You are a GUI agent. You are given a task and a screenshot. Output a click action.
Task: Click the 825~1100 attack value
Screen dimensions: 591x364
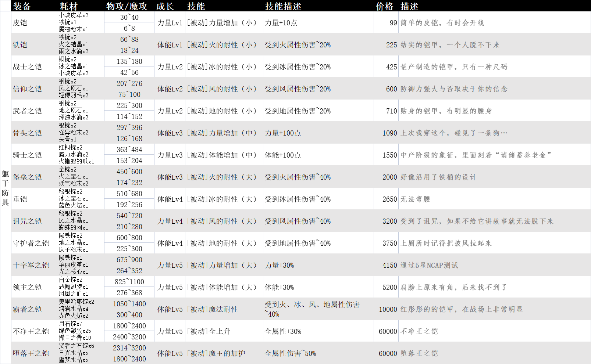(129, 282)
